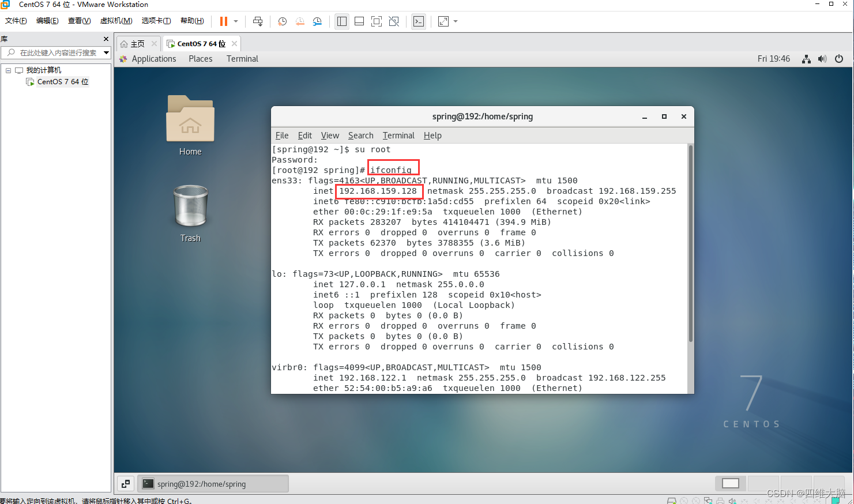The height and width of the screenshot is (504, 854).
Task: Expand the power options dropdown arrow
Action: click(236, 21)
